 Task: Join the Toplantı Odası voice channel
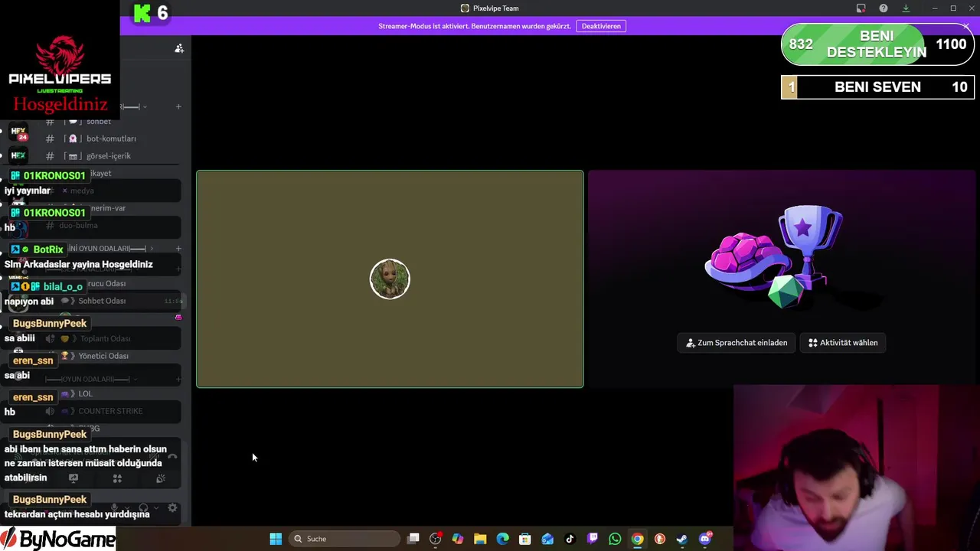tap(106, 338)
